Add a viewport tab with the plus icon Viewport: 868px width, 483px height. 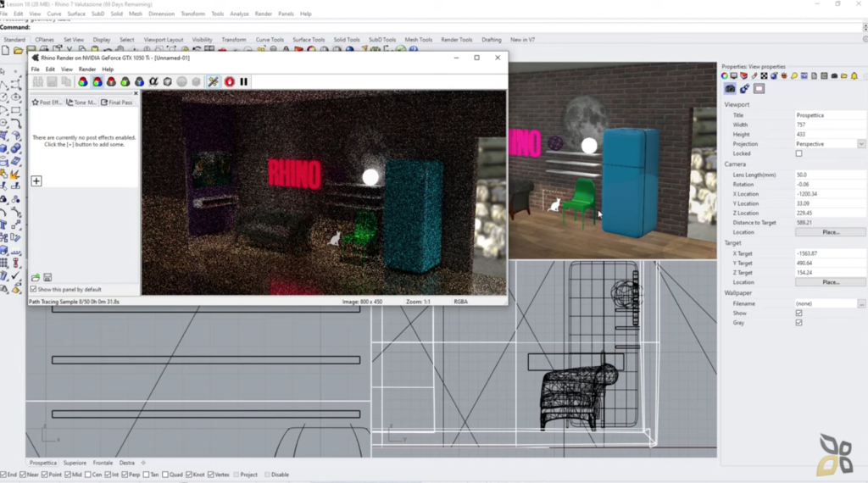(x=143, y=463)
